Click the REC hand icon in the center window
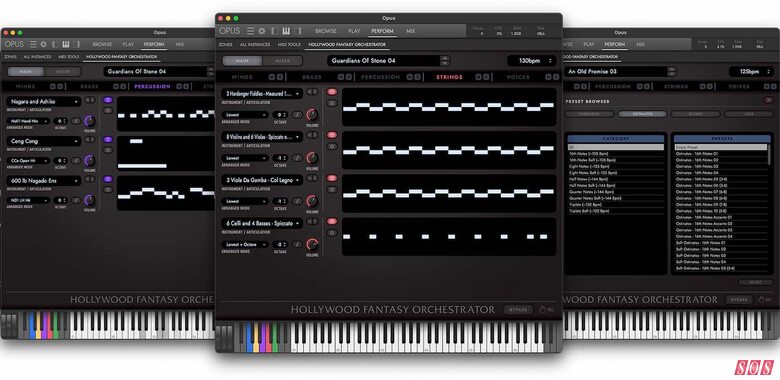The height and width of the screenshot is (380, 780). click(x=542, y=310)
